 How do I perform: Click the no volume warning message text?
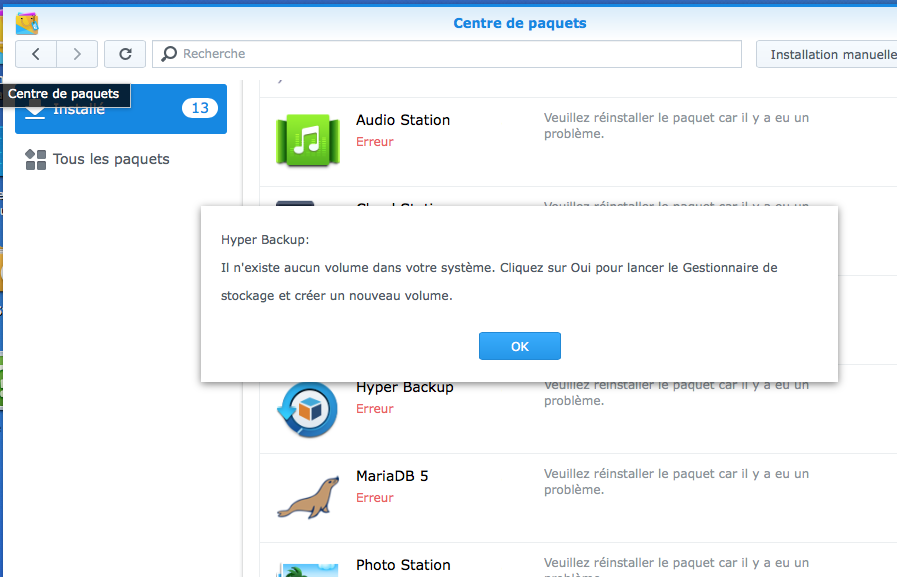click(x=499, y=281)
